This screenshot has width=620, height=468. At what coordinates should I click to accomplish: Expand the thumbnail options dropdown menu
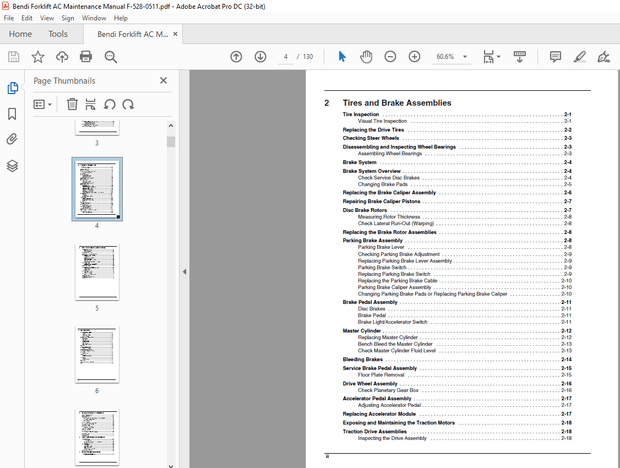(x=44, y=103)
